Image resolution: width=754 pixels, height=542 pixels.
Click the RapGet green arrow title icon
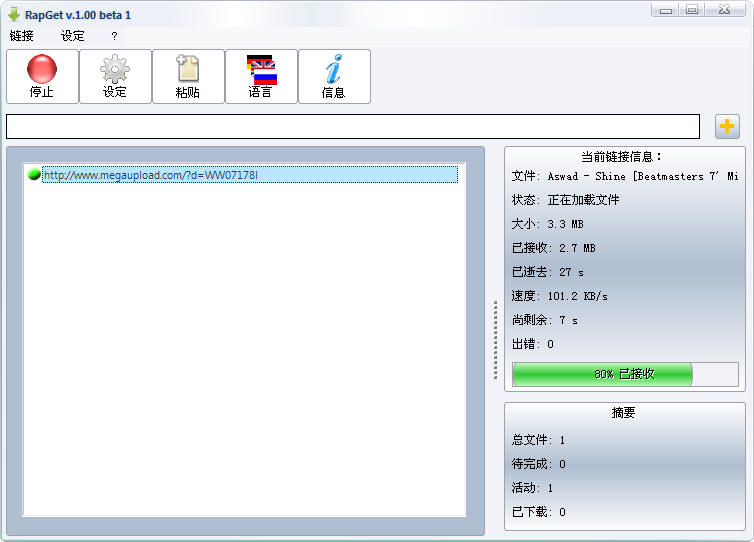tap(14, 14)
